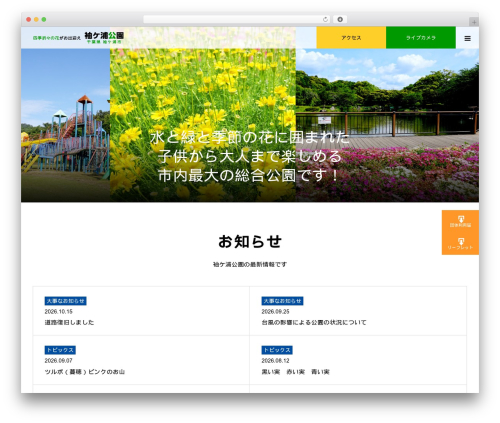This screenshot has height=423, width=500.
Task: Click the pond and pink flowers photo
Action: point(387,125)
